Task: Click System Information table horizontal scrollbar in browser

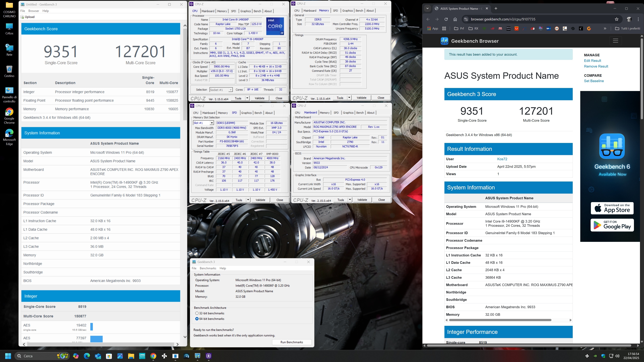Action: tap(500, 320)
